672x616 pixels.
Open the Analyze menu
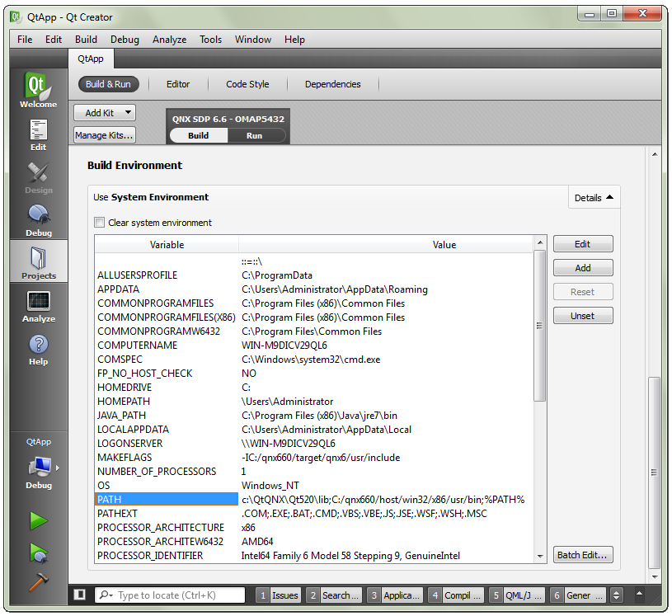point(169,40)
